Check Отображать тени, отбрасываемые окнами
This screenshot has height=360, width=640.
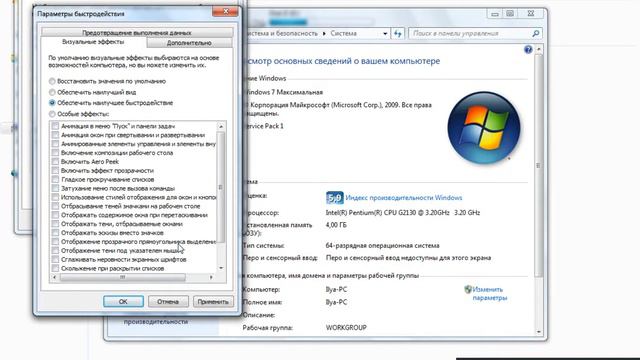(55, 224)
